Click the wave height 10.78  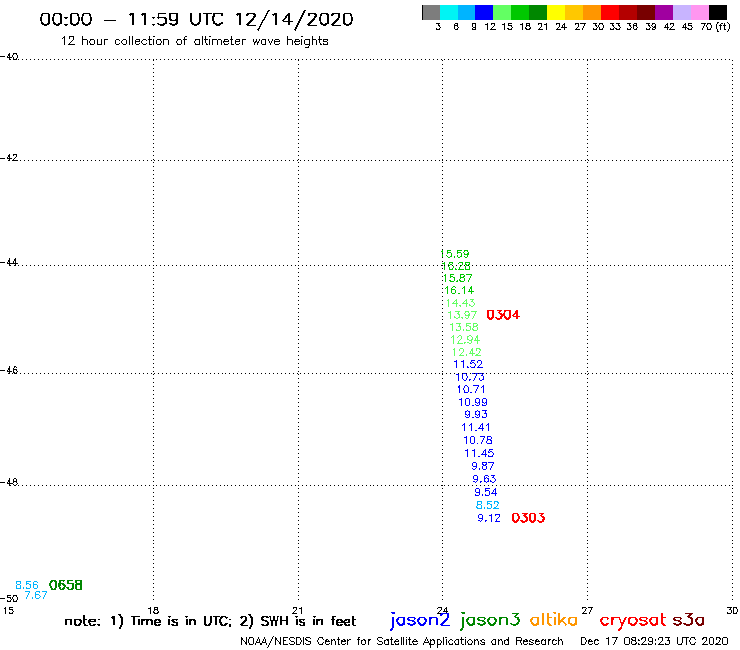click(x=478, y=440)
